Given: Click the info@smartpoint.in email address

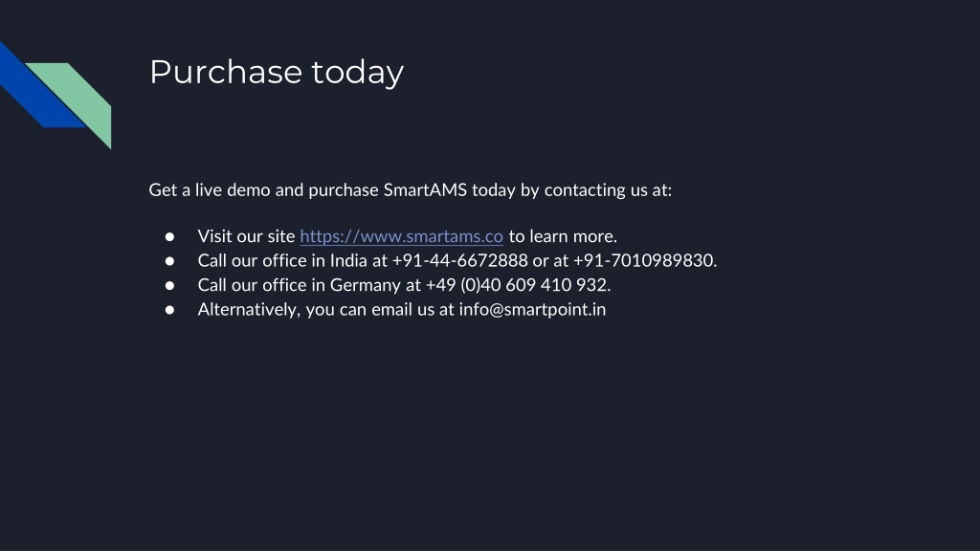Looking at the screenshot, I should point(532,309).
